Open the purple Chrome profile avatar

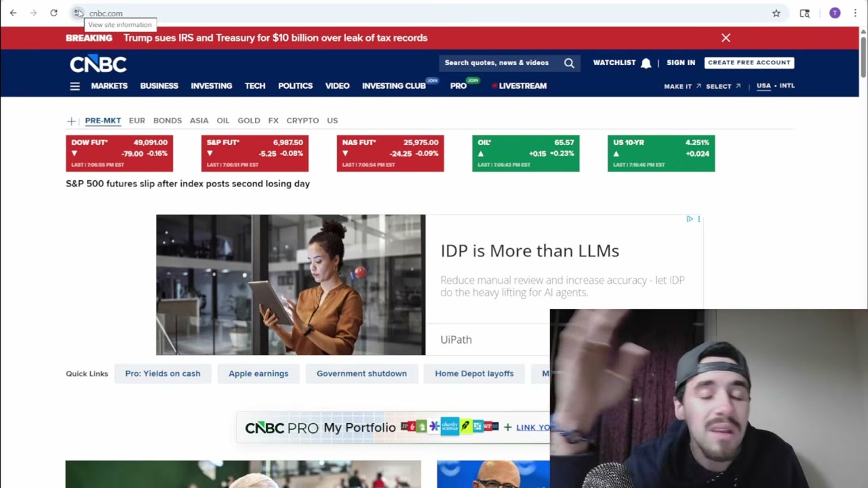[835, 13]
